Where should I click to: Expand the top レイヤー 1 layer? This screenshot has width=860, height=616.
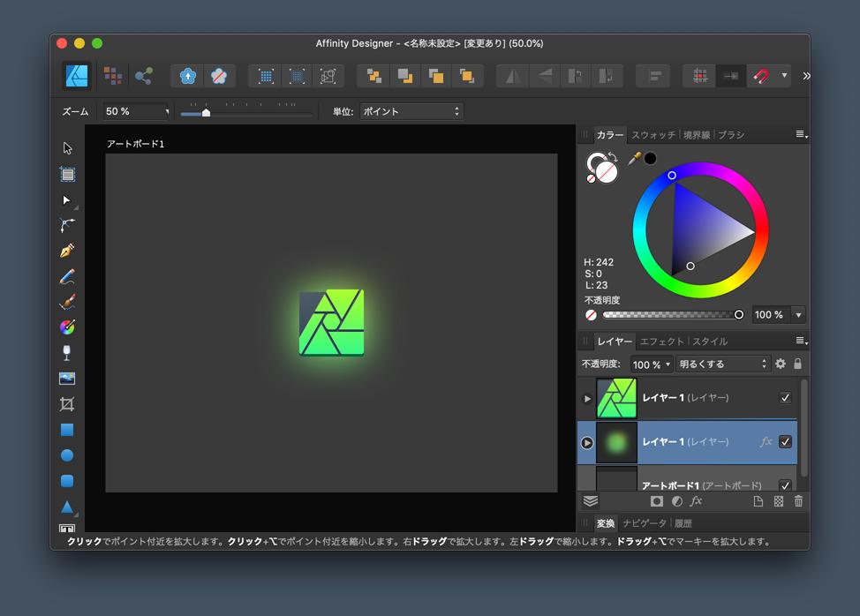[x=587, y=398]
